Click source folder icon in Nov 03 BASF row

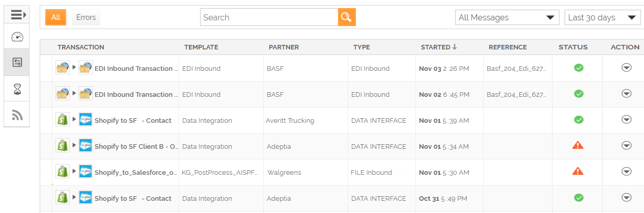(x=62, y=68)
